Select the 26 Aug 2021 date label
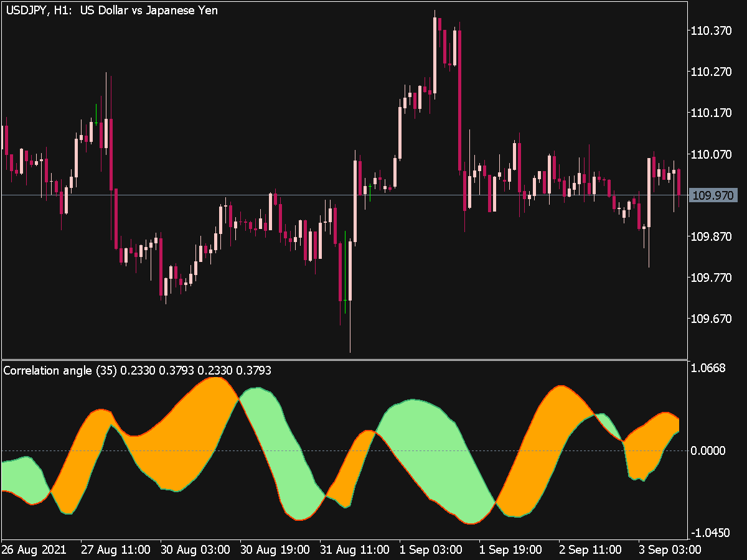The height and width of the screenshot is (560, 747). 34,550
